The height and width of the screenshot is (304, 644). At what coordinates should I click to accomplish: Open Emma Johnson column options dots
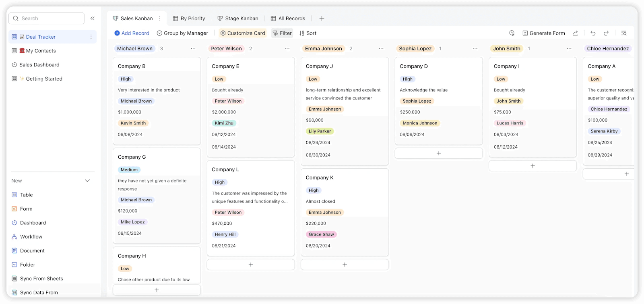[381, 49]
